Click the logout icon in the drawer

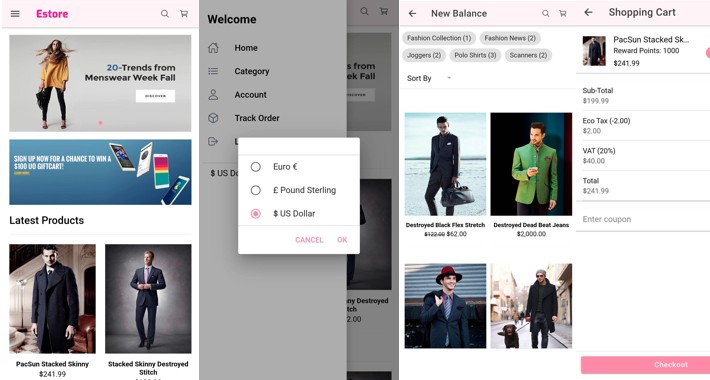click(x=213, y=141)
